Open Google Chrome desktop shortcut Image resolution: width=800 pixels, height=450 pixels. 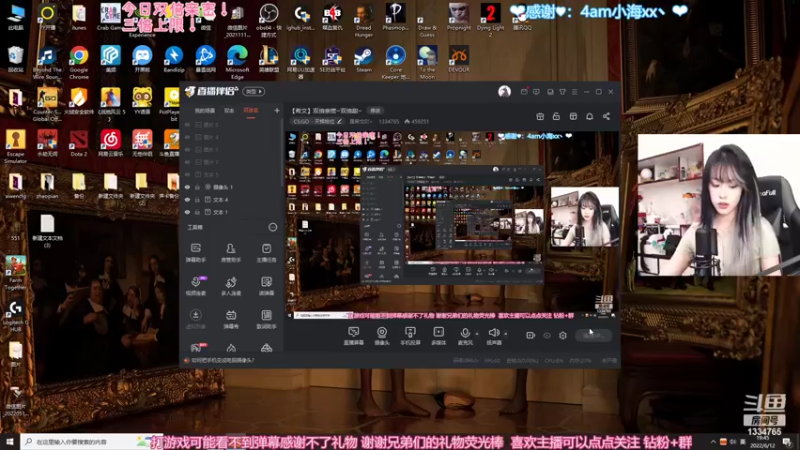[x=79, y=62]
